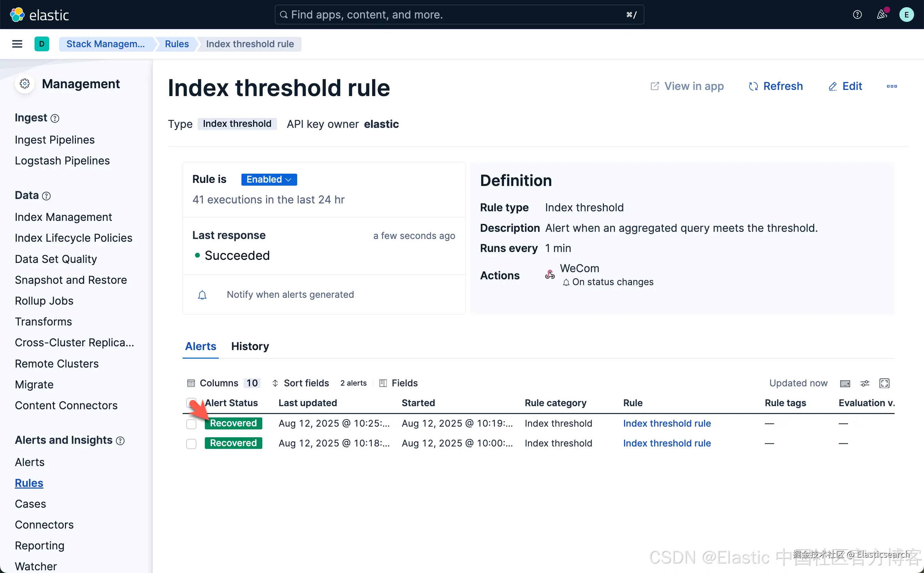Select the first Recovered alert checkbox

click(x=192, y=424)
